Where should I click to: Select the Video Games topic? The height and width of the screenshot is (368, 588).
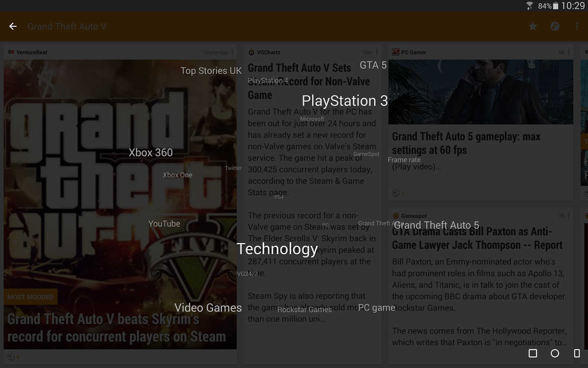pyautogui.click(x=208, y=308)
